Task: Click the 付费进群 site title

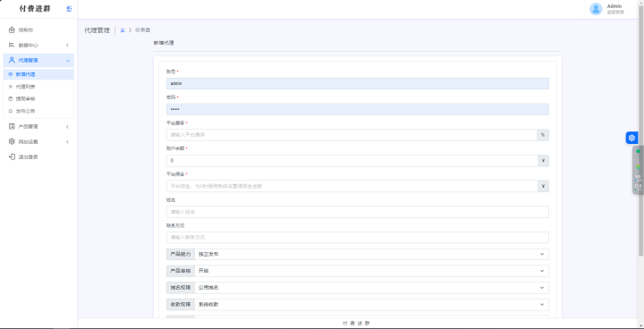Action: 35,9
